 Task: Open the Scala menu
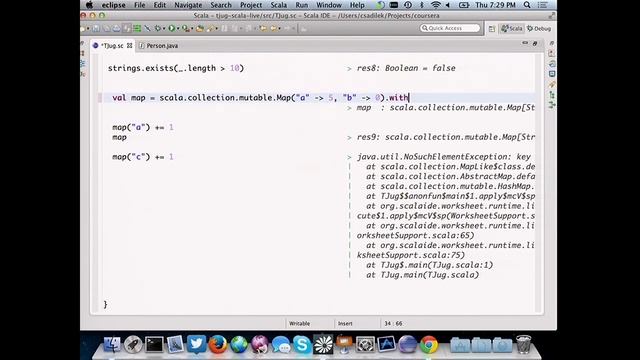coord(279,5)
